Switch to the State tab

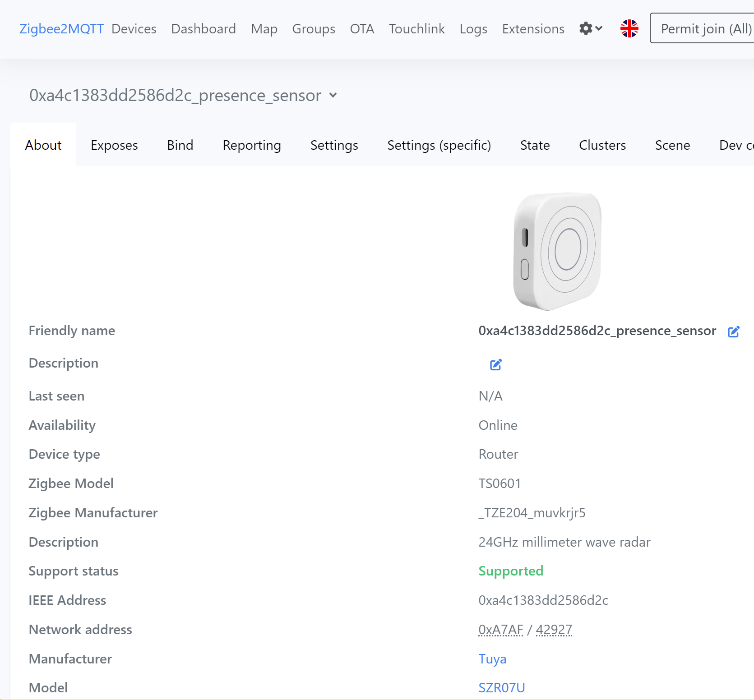[x=535, y=145]
